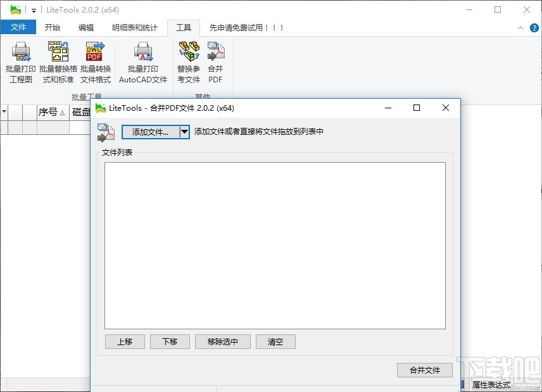
Task: Open the quick access toolbar customize arrow
Action: 33,9
